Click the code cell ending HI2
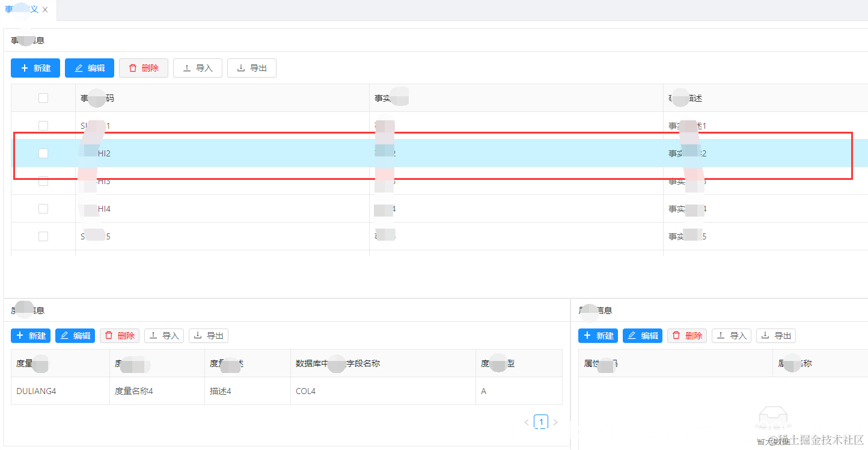Viewport: 868px width, 450px height. [222, 153]
